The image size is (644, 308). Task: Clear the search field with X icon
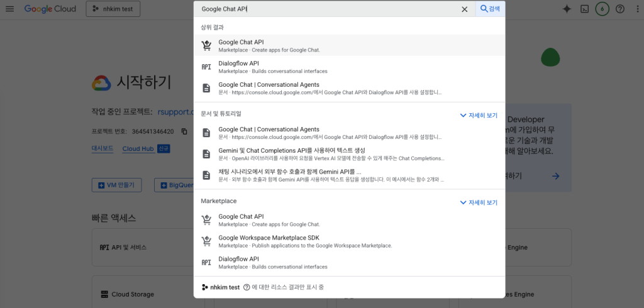465,9
